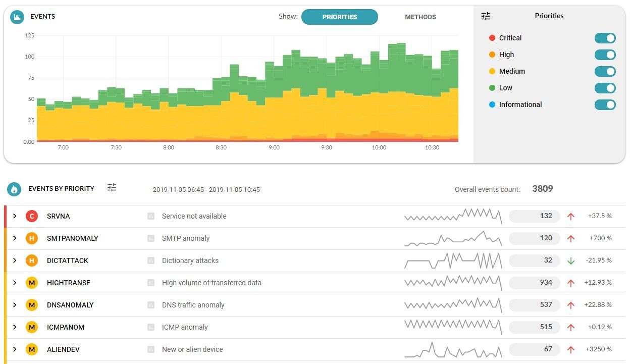Image resolution: width=631 pixels, height=364 pixels.
Task: Open filter settings next to Events by Priority
Action: [x=112, y=188]
